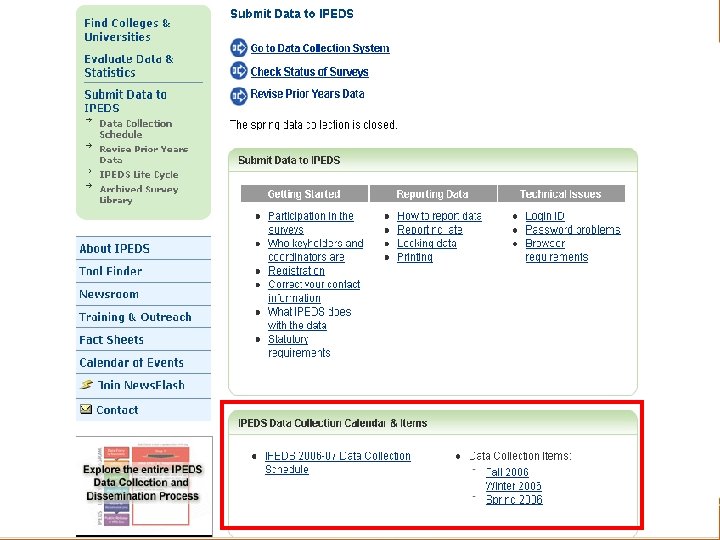Open How to report data link
Screen dimensions: 720x540
pyautogui.click(x=439, y=216)
